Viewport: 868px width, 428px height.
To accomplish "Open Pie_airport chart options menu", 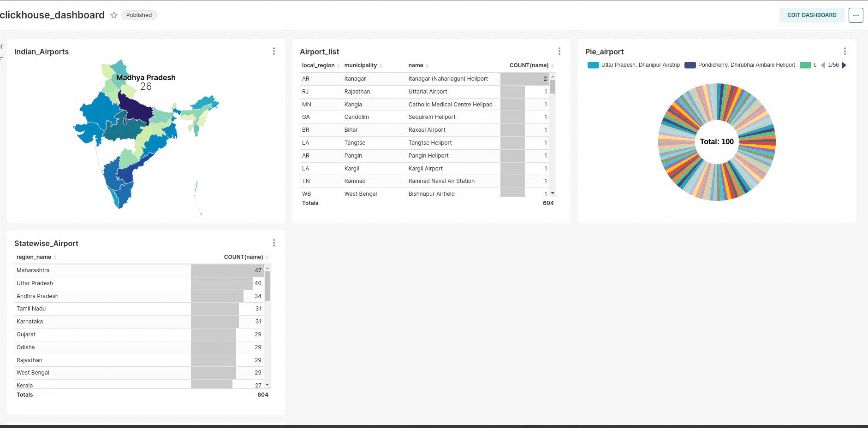I will click(844, 51).
